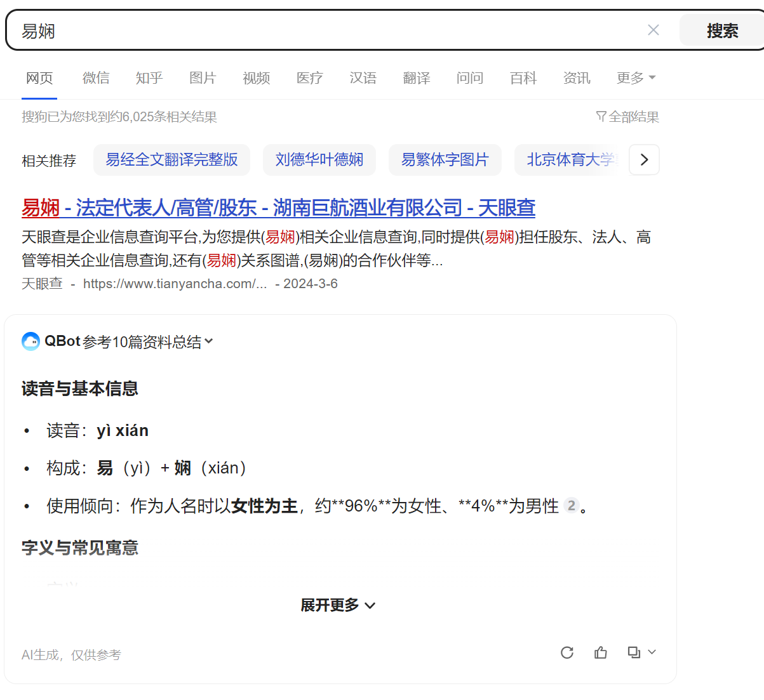Click the 搜索 search button
The height and width of the screenshot is (700, 764).
click(722, 30)
